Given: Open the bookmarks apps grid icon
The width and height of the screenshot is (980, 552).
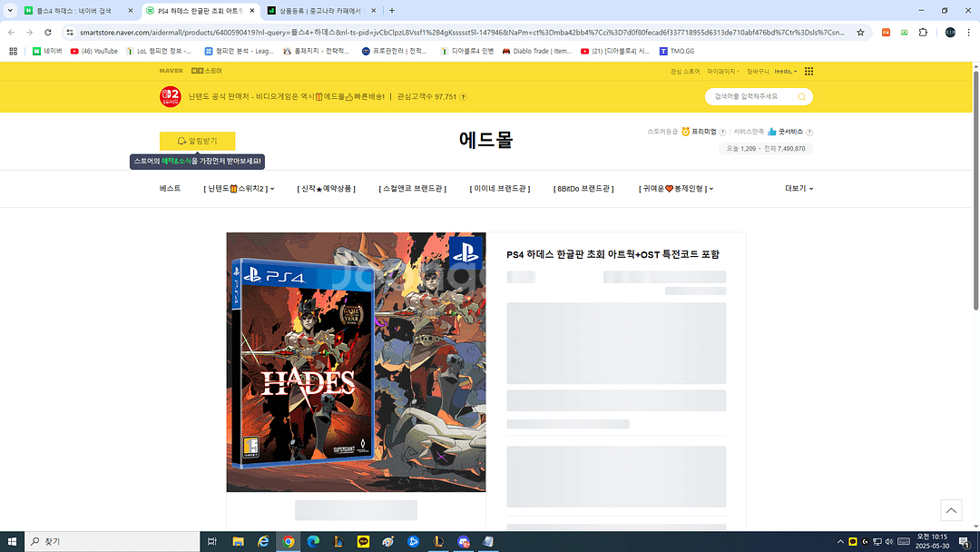Looking at the screenshot, I should (x=13, y=51).
